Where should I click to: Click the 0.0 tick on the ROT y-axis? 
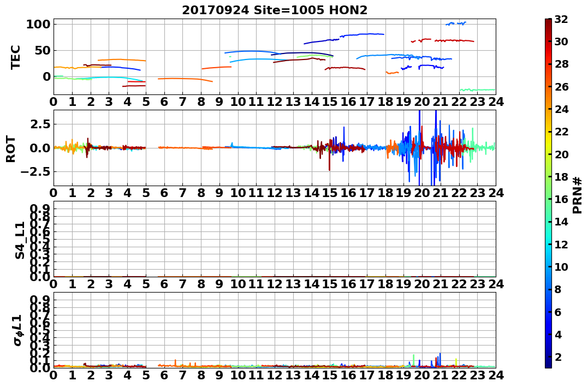[x=40, y=148]
